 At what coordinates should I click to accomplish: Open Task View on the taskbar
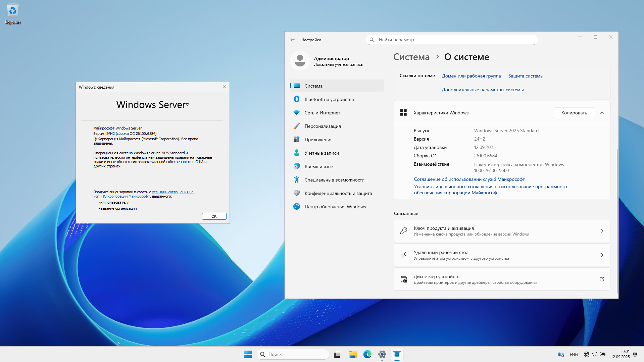[x=338, y=354]
